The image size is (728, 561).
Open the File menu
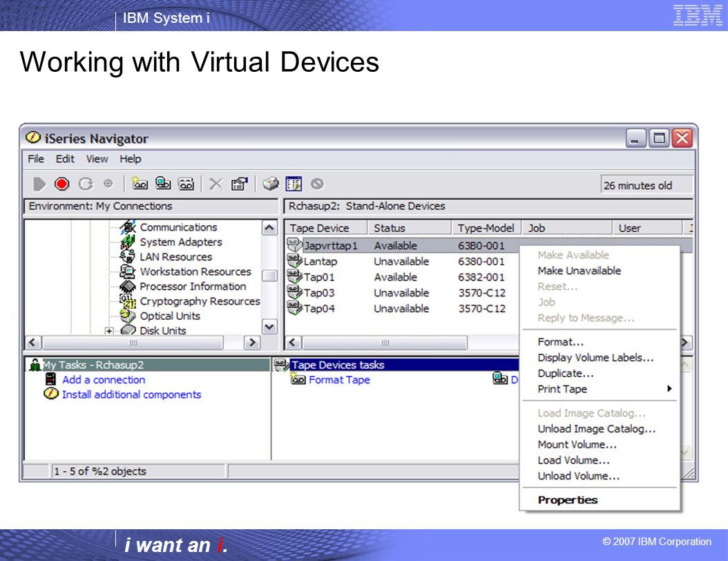[x=36, y=159]
